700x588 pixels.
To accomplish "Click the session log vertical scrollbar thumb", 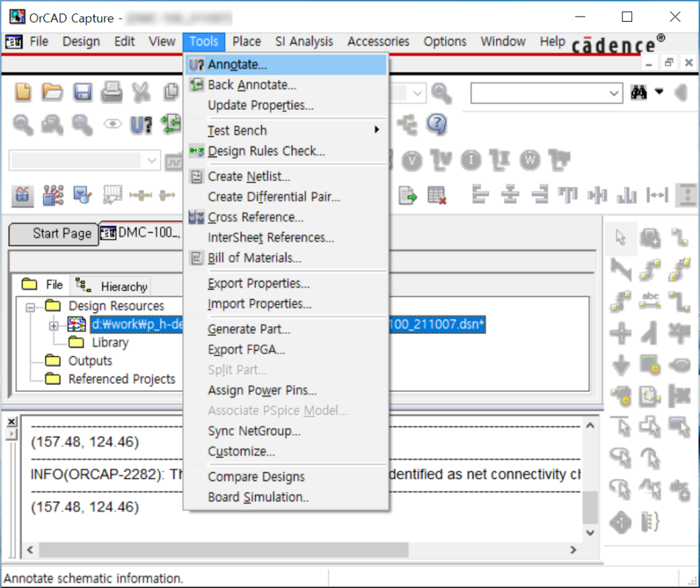I will (590, 506).
